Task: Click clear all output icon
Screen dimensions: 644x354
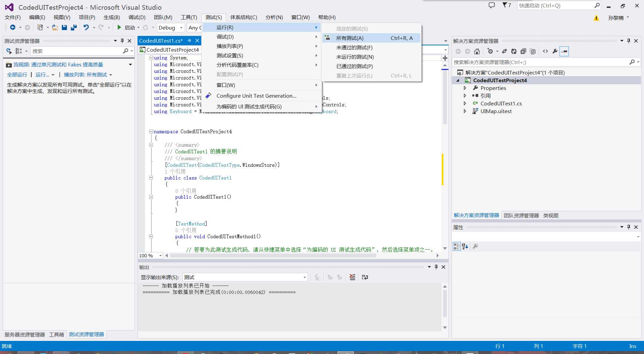Action: (352, 277)
